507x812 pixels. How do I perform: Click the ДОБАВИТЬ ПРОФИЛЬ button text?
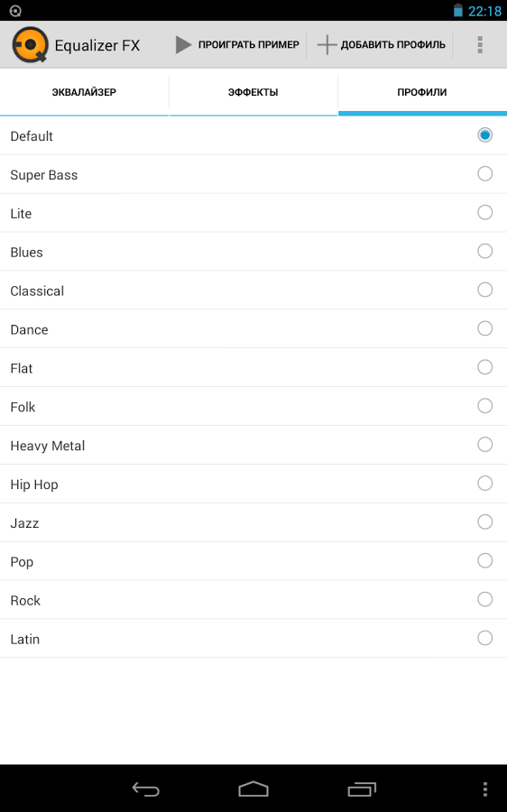(x=393, y=45)
